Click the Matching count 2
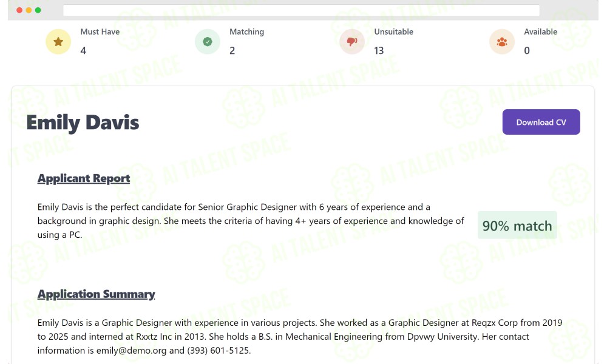The width and height of the screenshot is (607, 364). (232, 51)
